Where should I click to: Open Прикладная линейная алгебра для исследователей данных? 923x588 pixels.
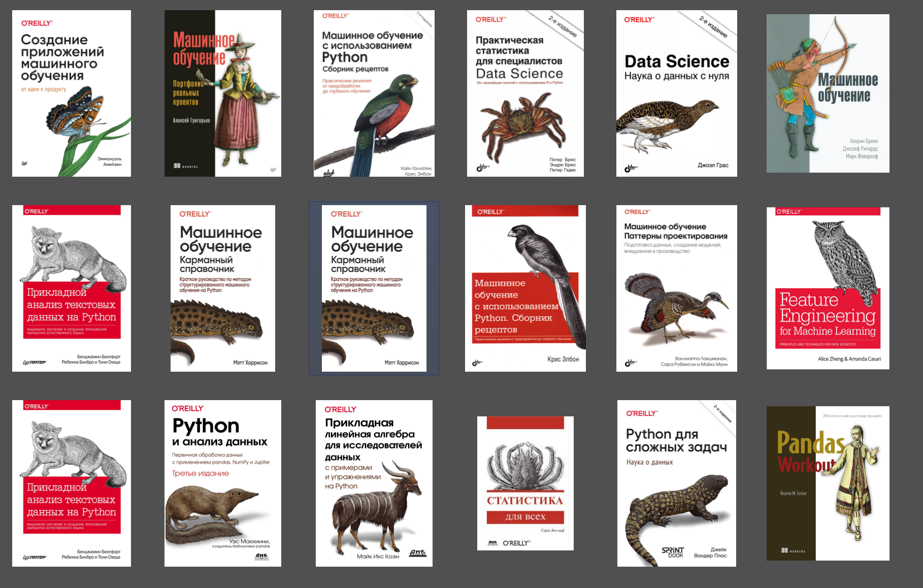coord(374,483)
